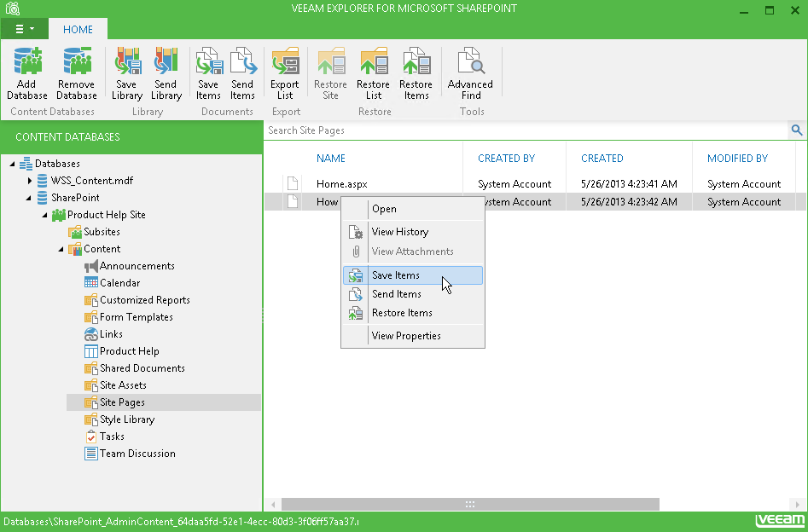This screenshot has height=532, width=808.
Task: Click Send Library in the ribbon
Action: [166, 73]
